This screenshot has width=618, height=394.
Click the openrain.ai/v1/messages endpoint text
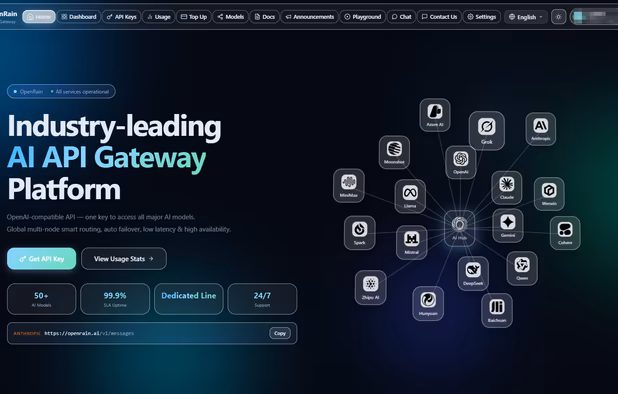tap(89, 333)
